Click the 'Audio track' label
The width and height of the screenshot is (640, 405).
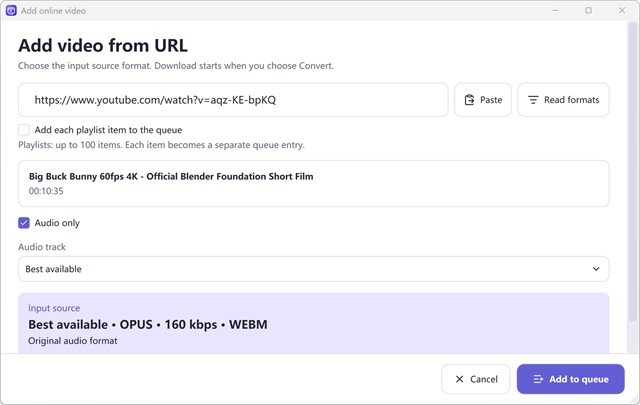point(42,247)
